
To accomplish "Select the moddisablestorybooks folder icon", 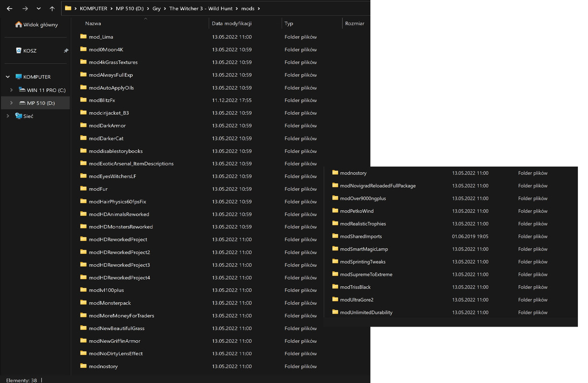I will point(83,151).
